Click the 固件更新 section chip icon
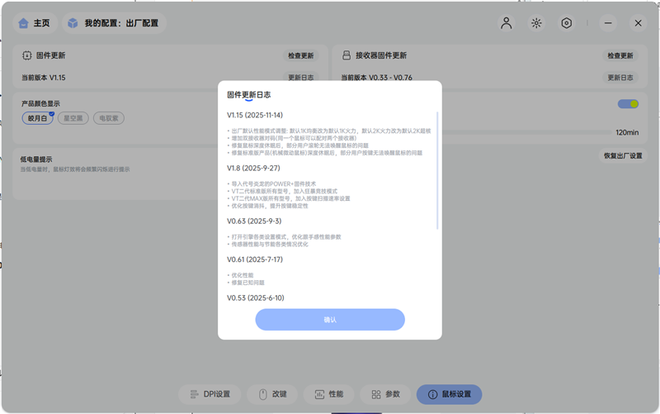Viewport: 660px width, 414px height. [26, 56]
